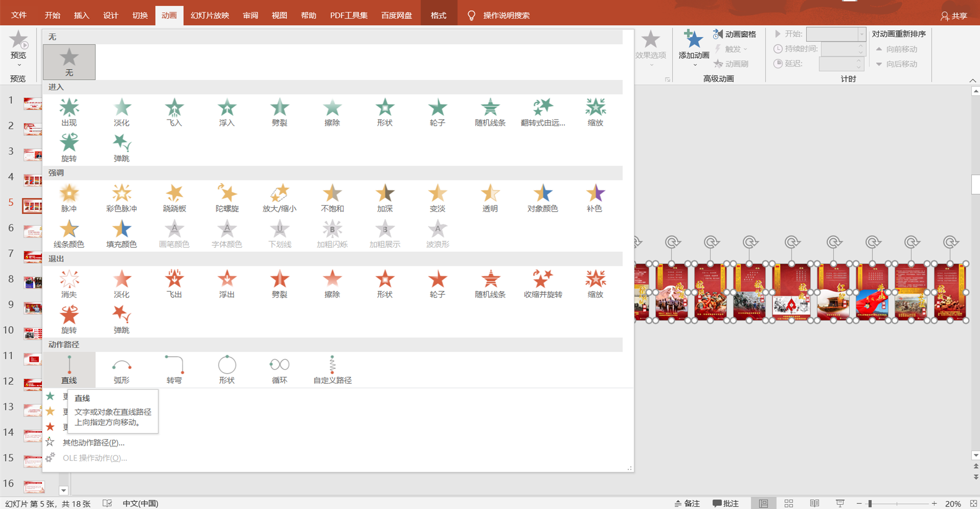Choose the 填充颜色 emphasis effect
Image resolution: width=980 pixels, height=509 pixels.
(122, 234)
